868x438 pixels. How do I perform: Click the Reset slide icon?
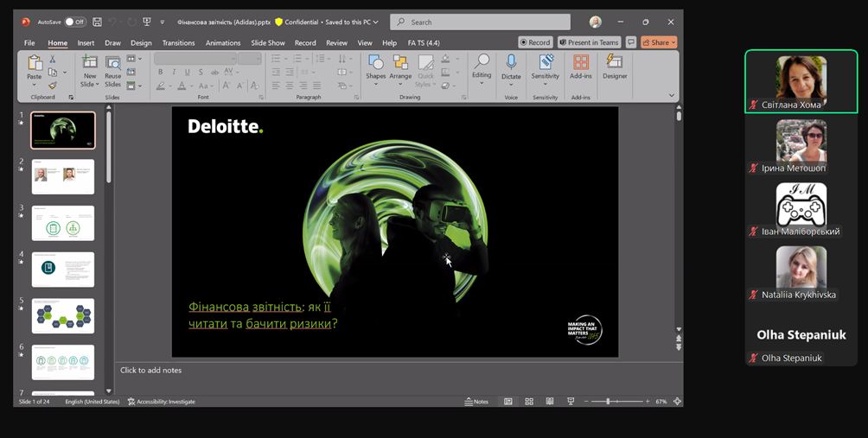click(131, 72)
